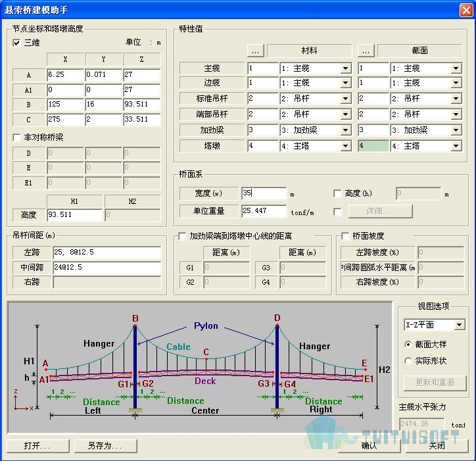Enable the 桥面坡度 checkbox

(345, 236)
